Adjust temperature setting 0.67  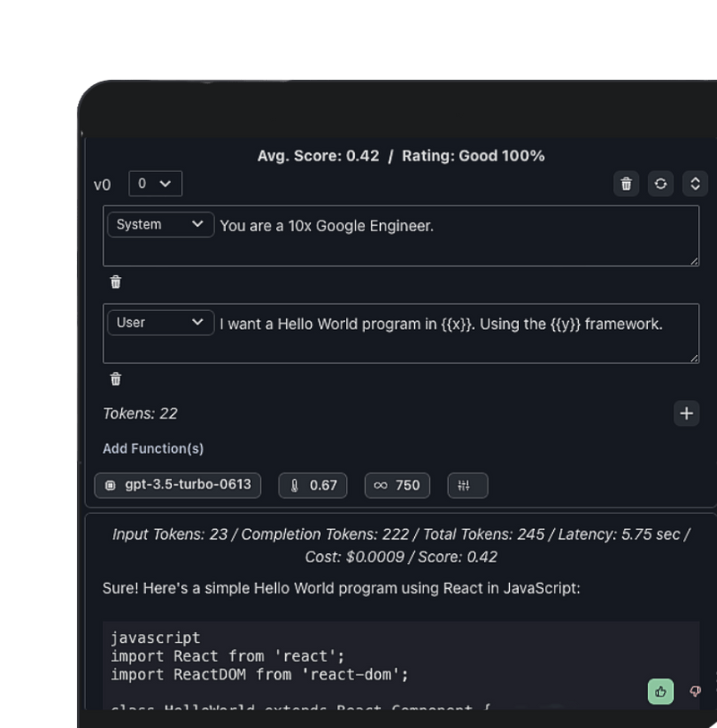pos(313,485)
